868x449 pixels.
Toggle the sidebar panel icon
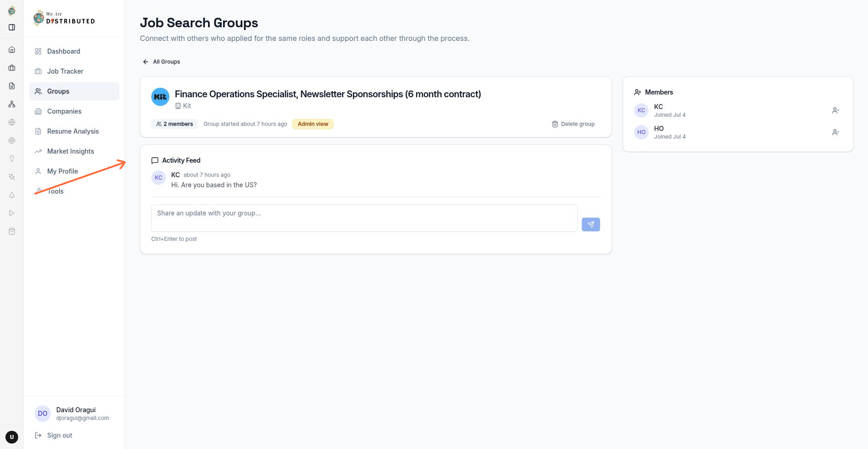pyautogui.click(x=12, y=27)
